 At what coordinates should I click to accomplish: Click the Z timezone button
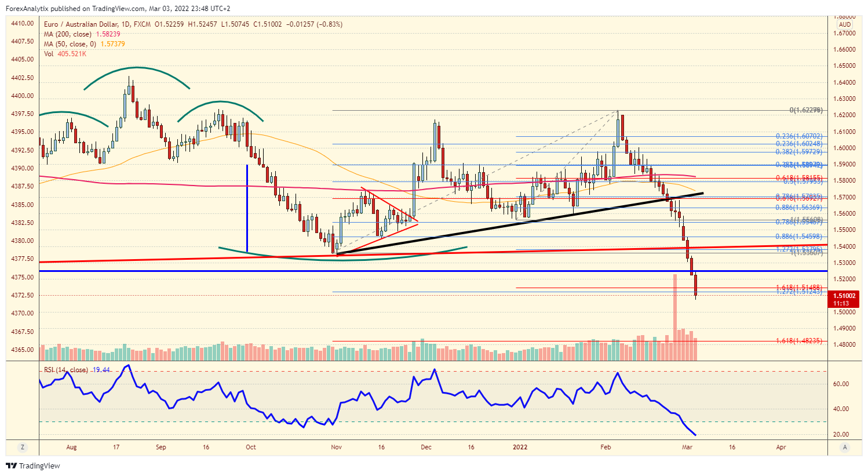tap(23, 447)
